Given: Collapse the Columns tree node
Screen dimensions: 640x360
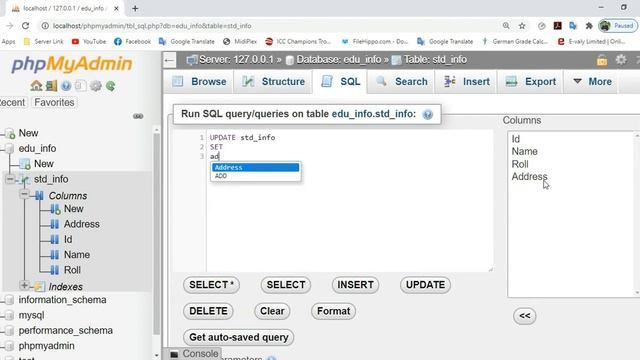Looking at the screenshot, I should (25, 195).
